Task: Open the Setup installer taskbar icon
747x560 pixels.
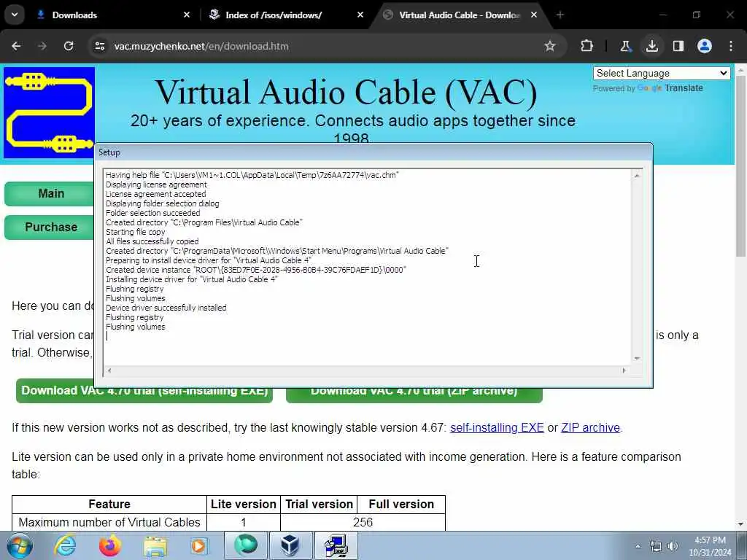Action: click(336, 545)
